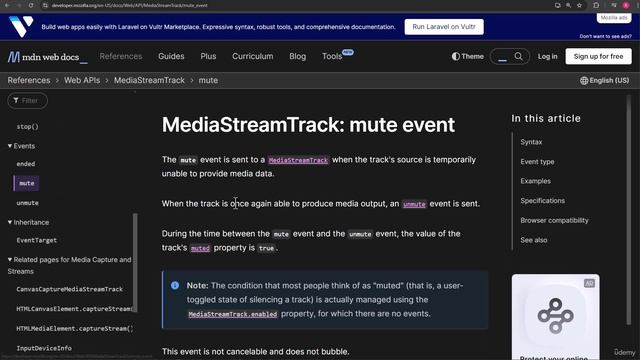Reload the page with the refresh icon
Screen dimensions: 640x360
click(x=31, y=5)
